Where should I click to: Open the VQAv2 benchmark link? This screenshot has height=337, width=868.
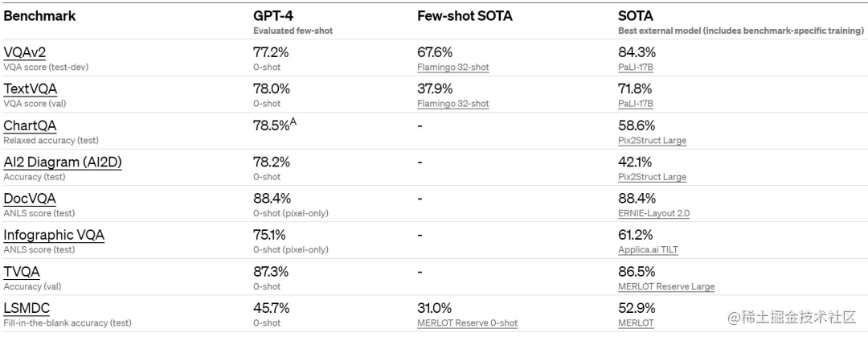[x=24, y=52]
